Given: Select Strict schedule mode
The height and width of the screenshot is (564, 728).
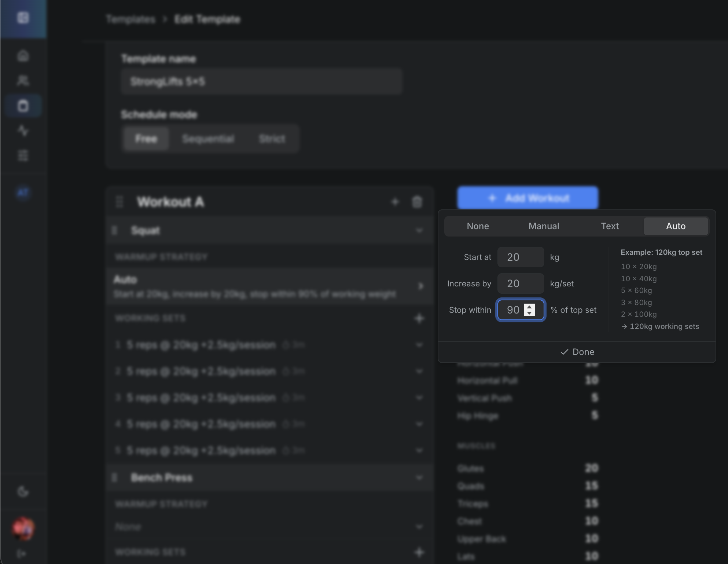Looking at the screenshot, I should tap(272, 139).
